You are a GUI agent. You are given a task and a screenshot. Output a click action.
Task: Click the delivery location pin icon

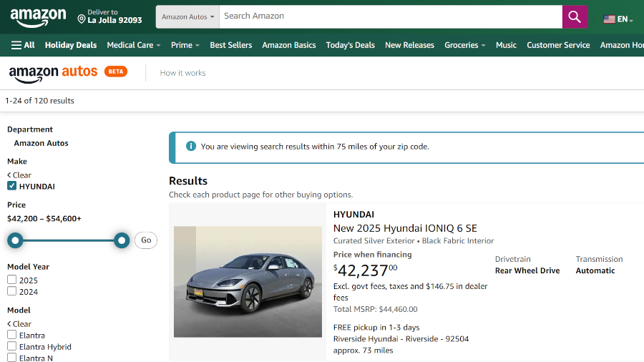point(82,19)
